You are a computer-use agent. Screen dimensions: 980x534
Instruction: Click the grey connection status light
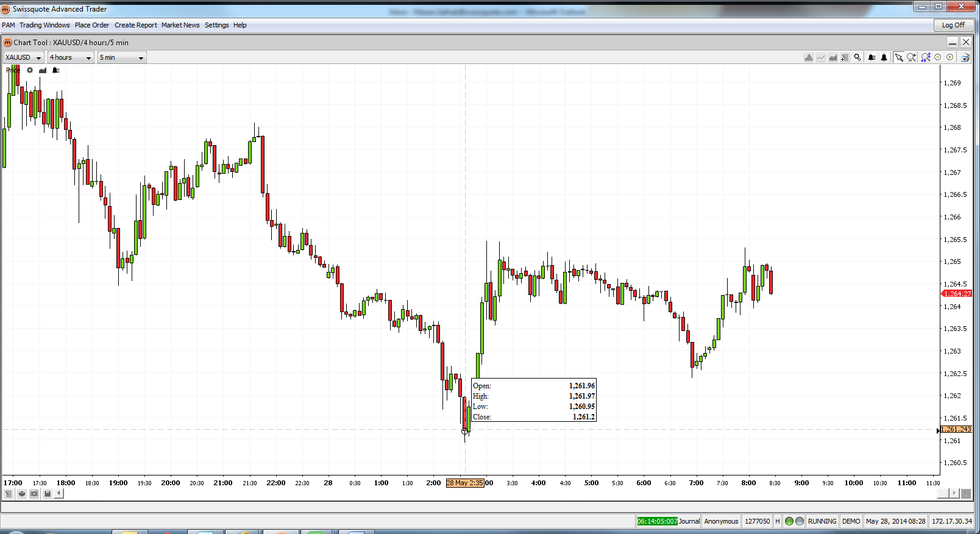pos(800,521)
